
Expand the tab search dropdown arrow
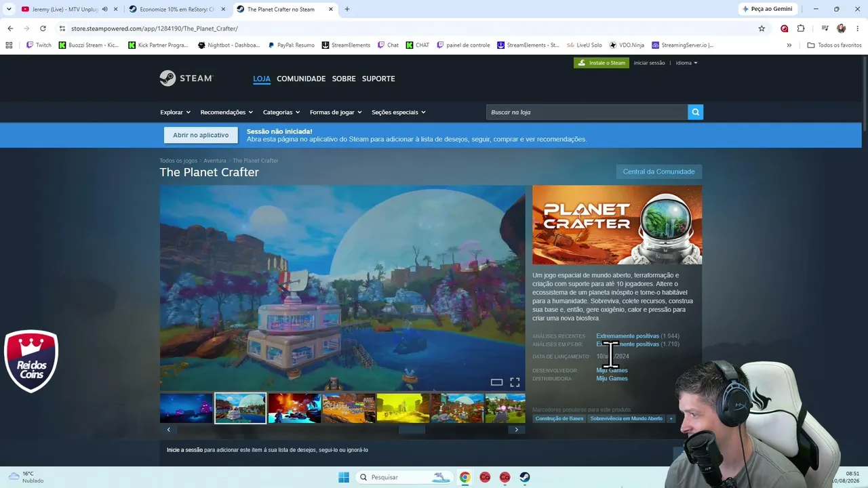click(9, 9)
